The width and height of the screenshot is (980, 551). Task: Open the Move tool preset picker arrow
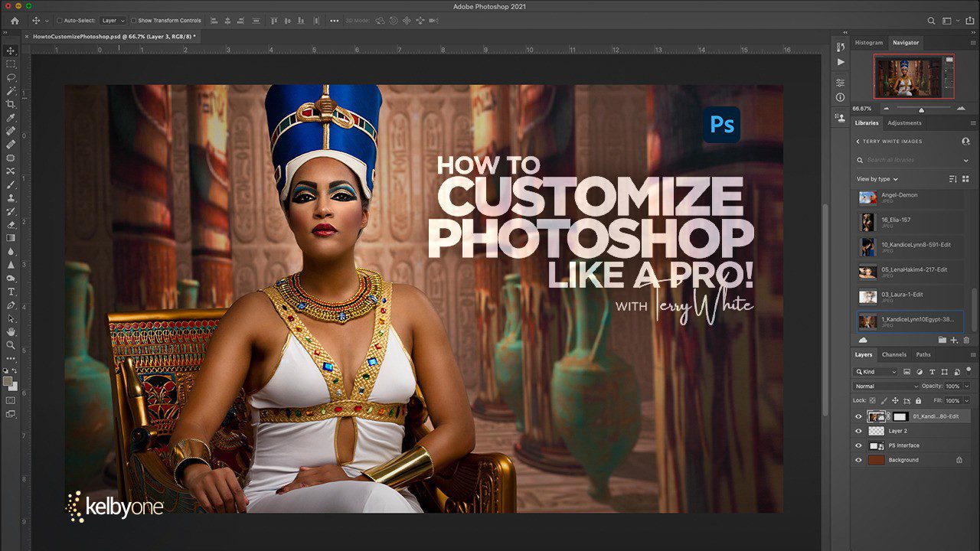coord(46,21)
